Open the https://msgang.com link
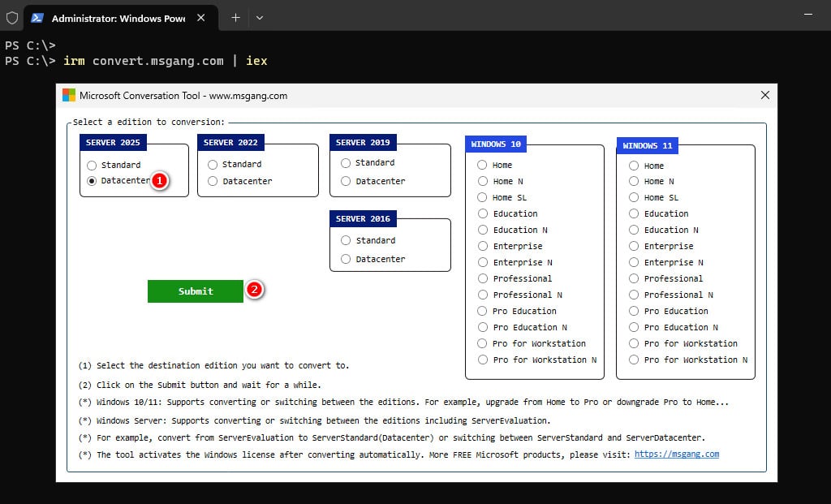 pos(677,454)
